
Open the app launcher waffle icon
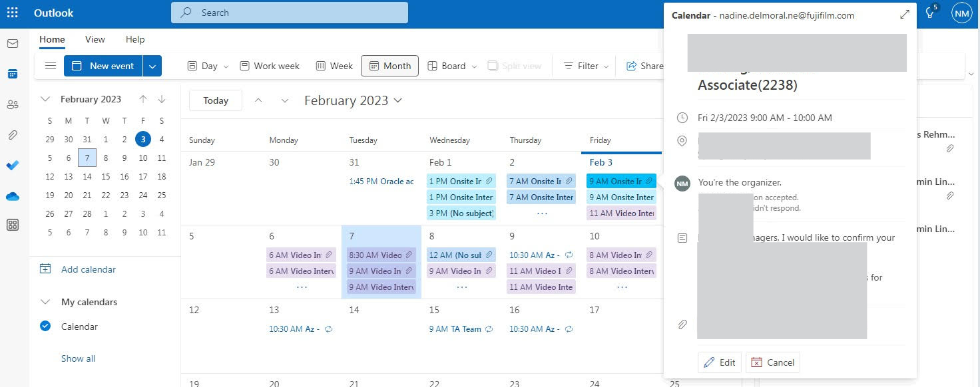[13, 13]
